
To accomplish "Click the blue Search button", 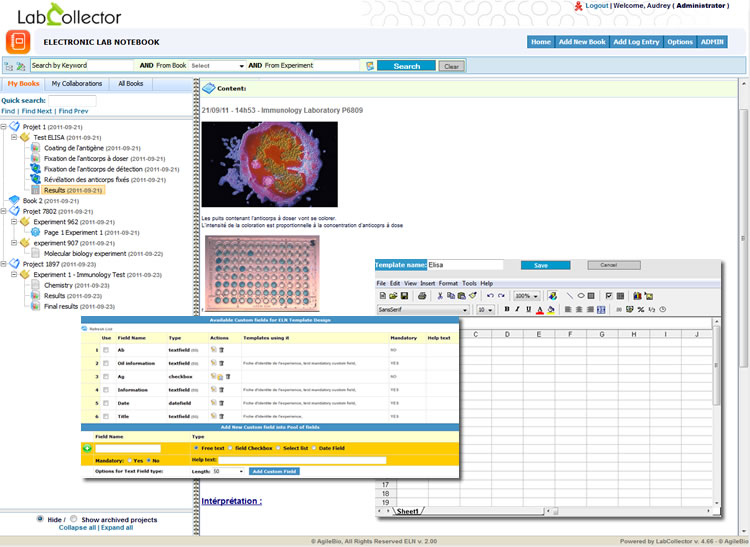I will coord(407,66).
